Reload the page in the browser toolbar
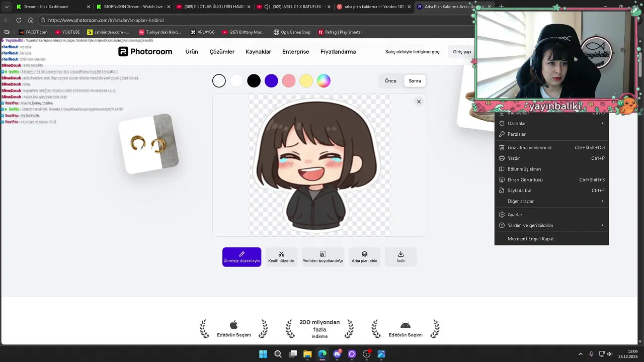 19,20
